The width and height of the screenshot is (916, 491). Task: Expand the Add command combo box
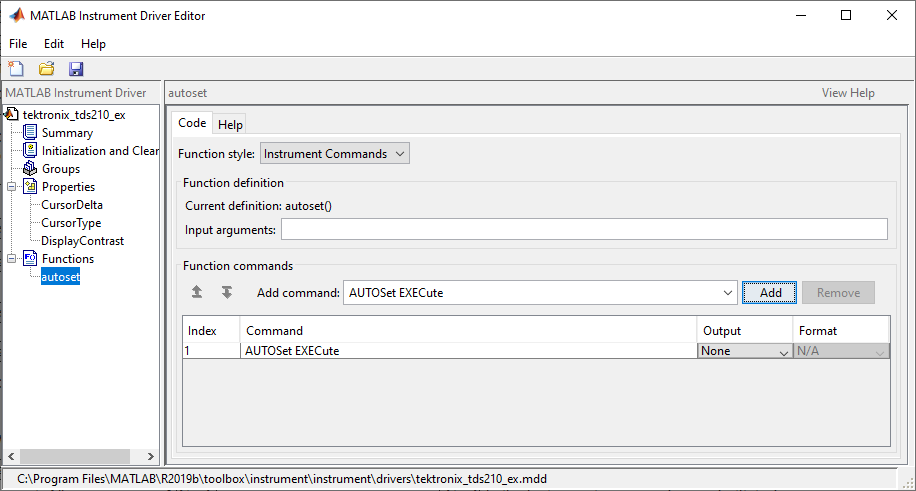coord(727,293)
